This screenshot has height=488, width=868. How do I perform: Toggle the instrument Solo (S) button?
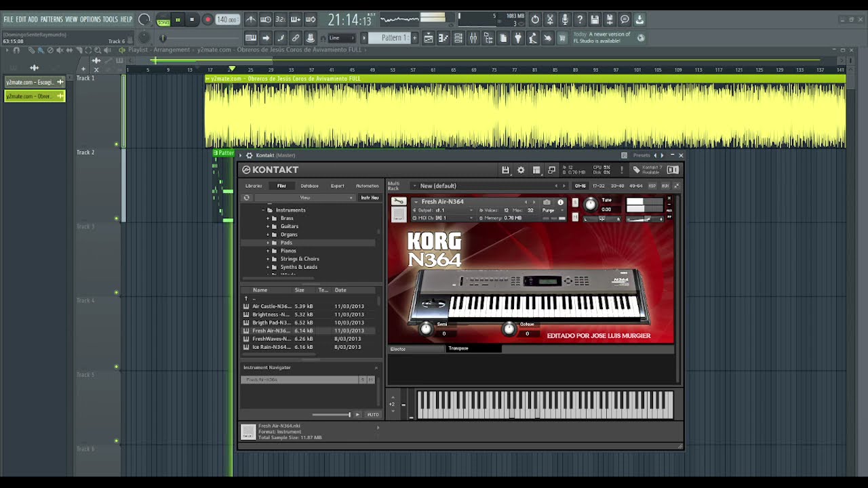(x=575, y=202)
